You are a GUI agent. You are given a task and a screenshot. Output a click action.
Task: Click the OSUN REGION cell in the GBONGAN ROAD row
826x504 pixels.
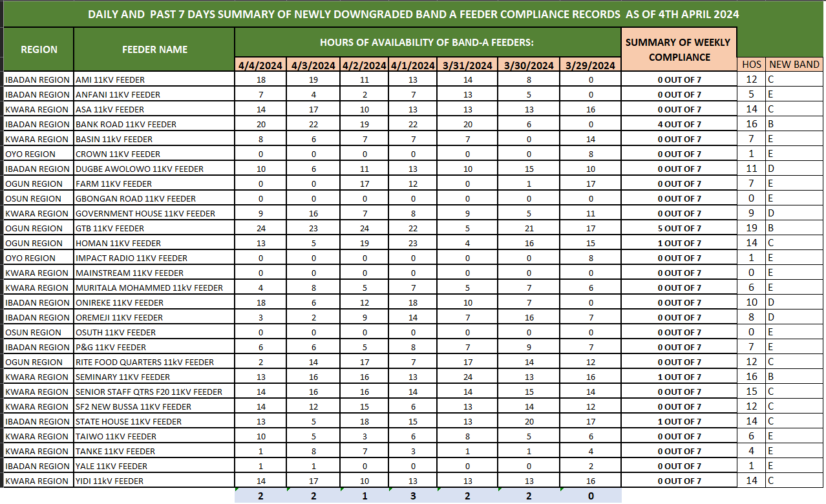pos(39,198)
